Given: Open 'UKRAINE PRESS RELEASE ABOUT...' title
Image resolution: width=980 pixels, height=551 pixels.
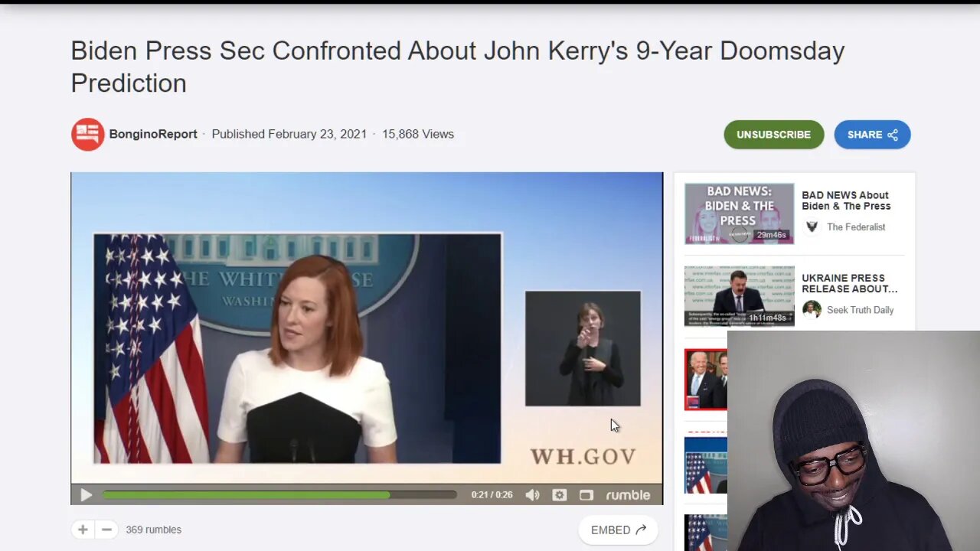Looking at the screenshot, I should (849, 283).
